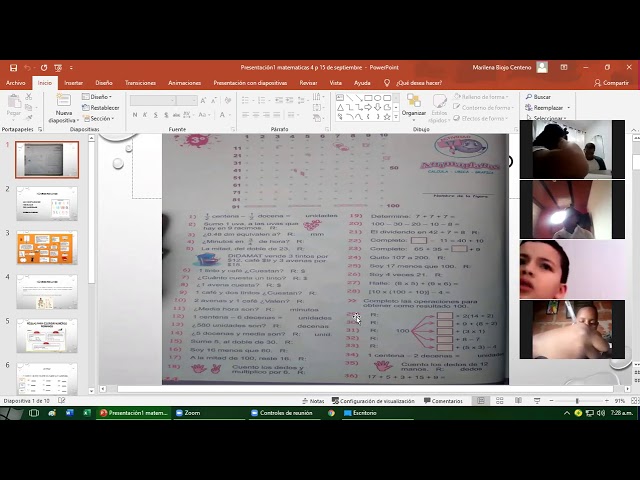Click the Buscar search icon
This screenshot has width=640, height=480.
[x=529, y=97]
